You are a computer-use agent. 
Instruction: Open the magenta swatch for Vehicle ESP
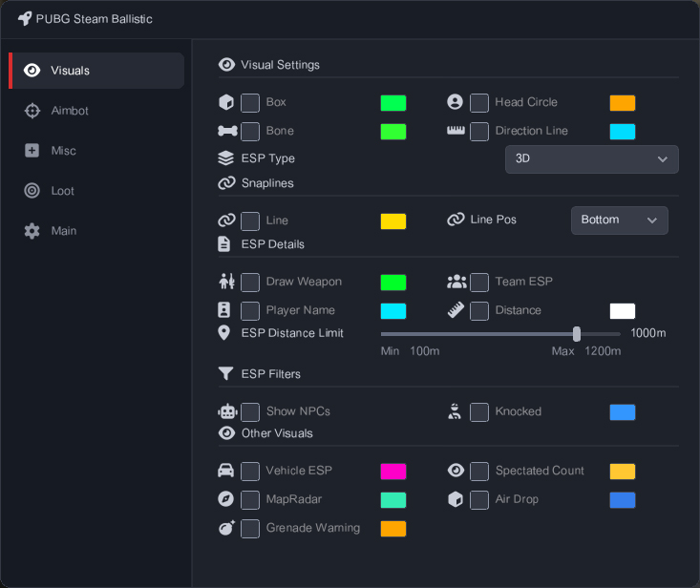(393, 472)
